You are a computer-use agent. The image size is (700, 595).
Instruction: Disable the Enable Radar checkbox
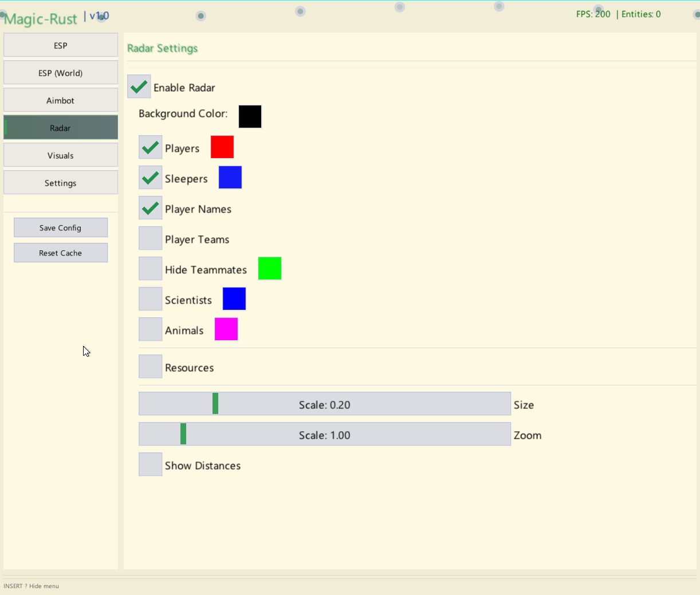coord(138,87)
